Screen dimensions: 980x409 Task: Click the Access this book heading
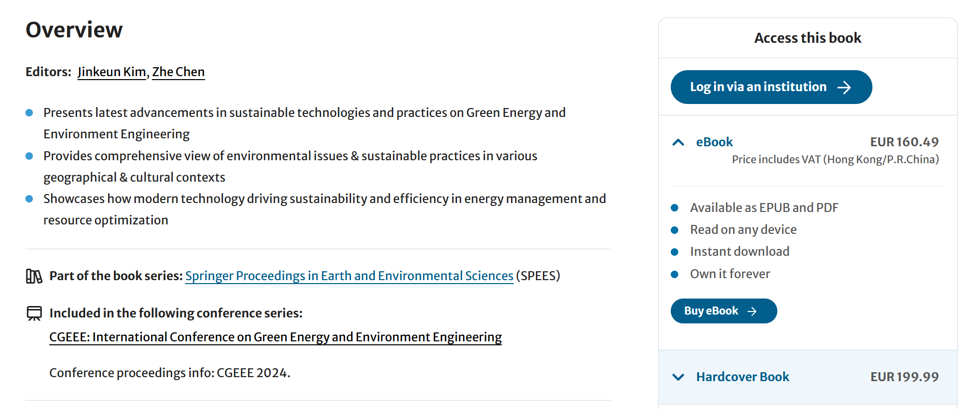coord(807,38)
